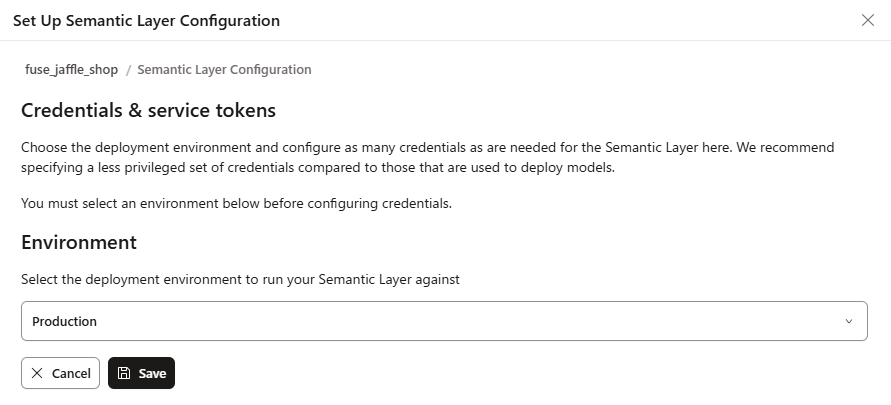Click 'Select the deployment environment' field label

coord(240,280)
